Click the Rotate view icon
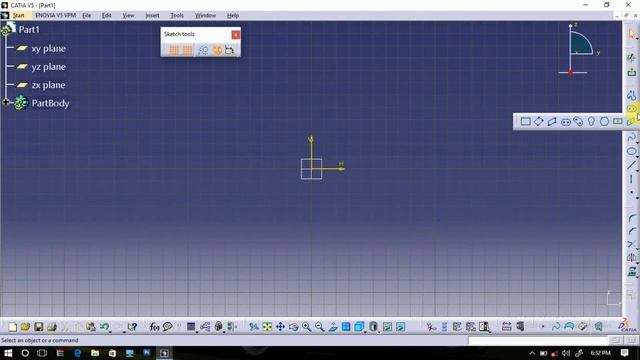Image resolution: width=640 pixels, height=360 pixels. 293,327
